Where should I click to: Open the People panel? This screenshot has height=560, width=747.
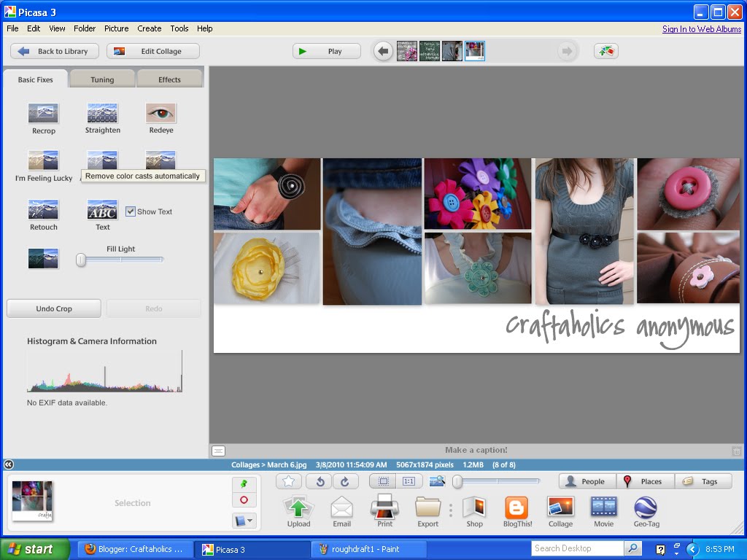pos(587,481)
